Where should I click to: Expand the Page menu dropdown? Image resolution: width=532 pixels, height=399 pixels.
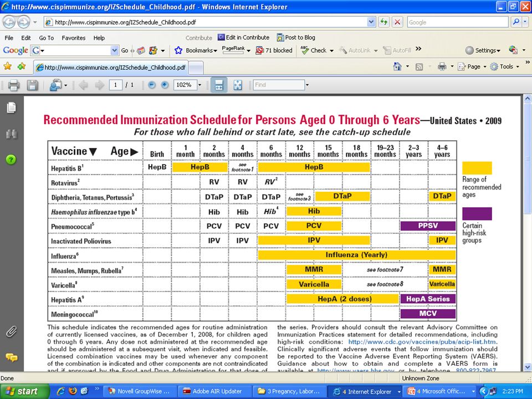[x=485, y=67]
